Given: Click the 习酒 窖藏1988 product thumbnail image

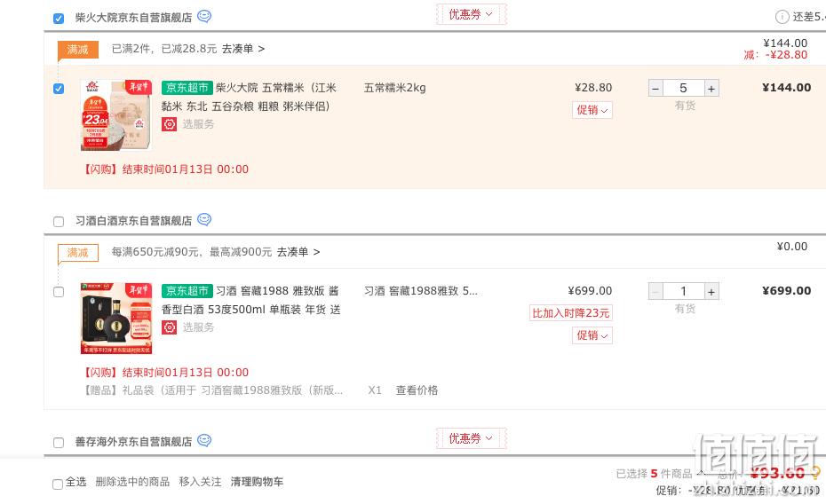Looking at the screenshot, I should coord(116,319).
